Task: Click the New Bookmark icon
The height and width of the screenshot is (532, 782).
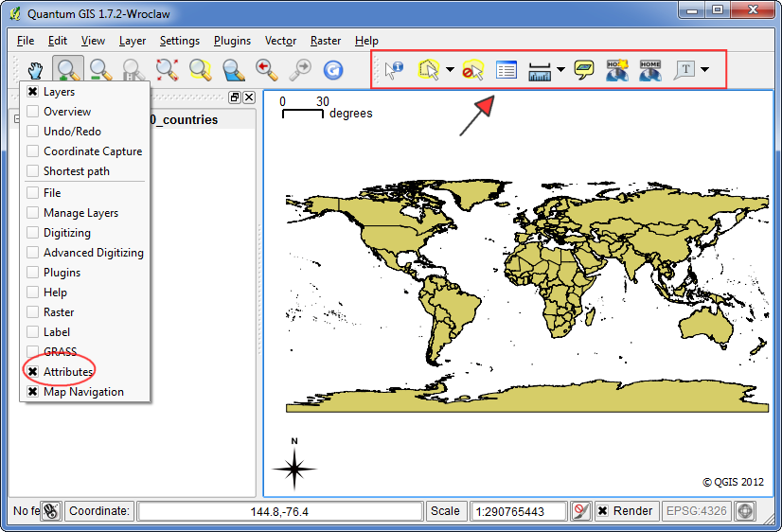Action: click(617, 70)
